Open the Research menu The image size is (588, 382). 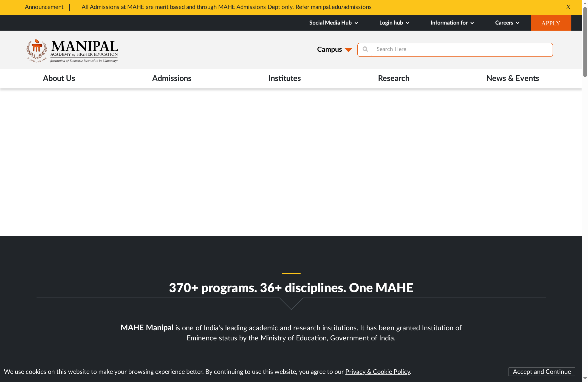coord(393,78)
